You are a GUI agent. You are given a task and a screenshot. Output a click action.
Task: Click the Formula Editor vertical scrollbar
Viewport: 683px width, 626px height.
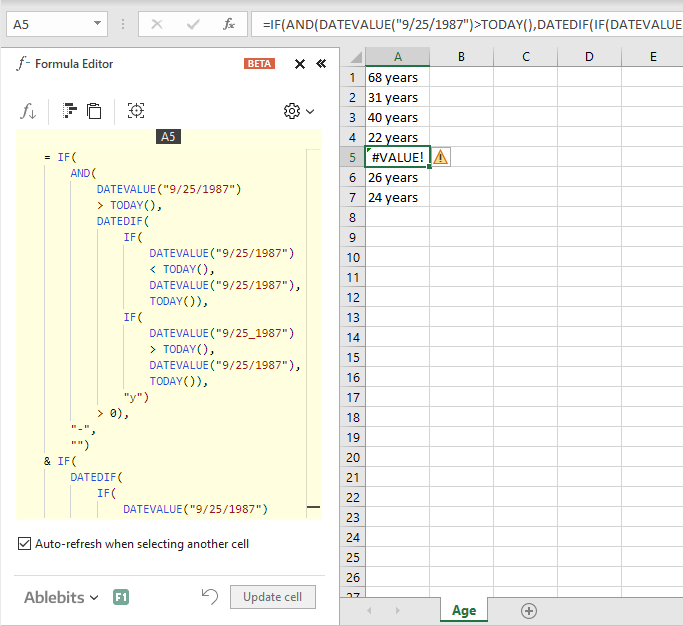(x=313, y=333)
